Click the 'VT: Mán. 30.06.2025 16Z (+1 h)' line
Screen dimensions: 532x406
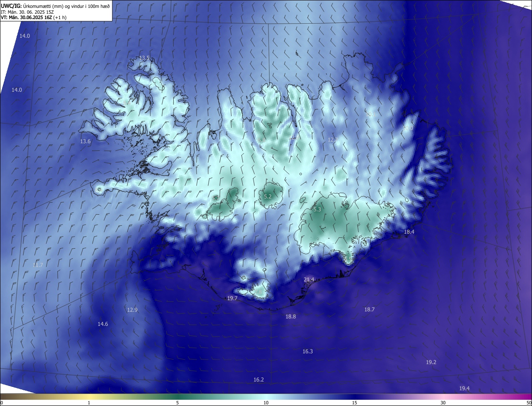34,17
